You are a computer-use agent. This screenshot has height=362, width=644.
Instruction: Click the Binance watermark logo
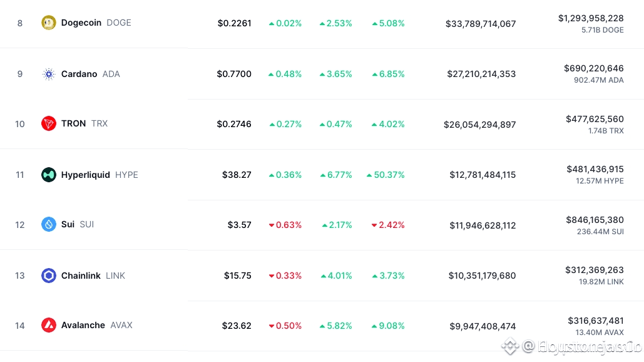point(510,345)
